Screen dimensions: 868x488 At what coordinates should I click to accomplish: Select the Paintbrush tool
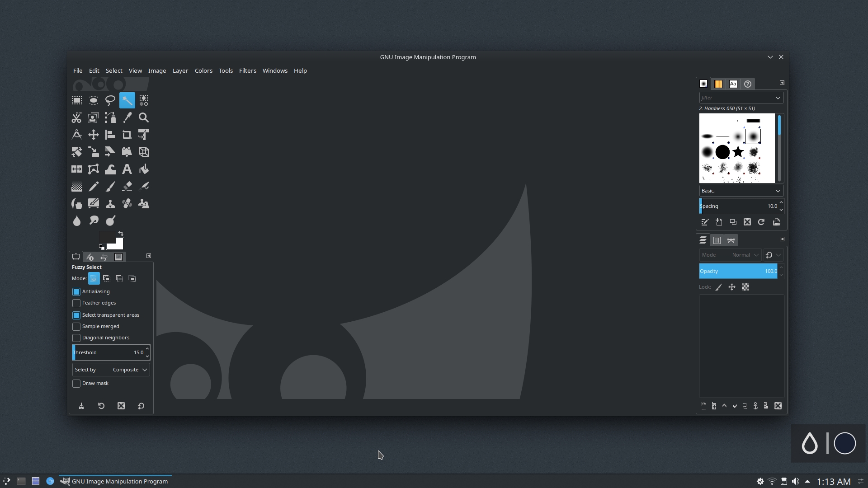coord(110,187)
